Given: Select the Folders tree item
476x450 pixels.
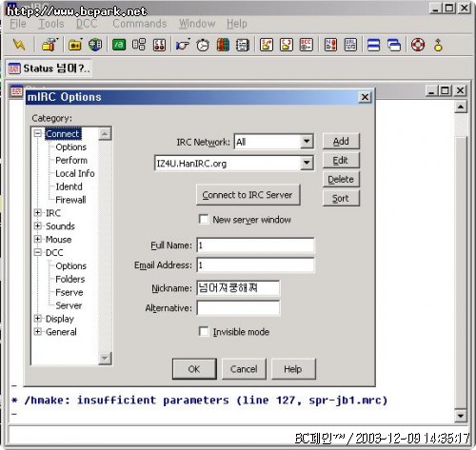Looking at the screenshot, I should 70,279.
